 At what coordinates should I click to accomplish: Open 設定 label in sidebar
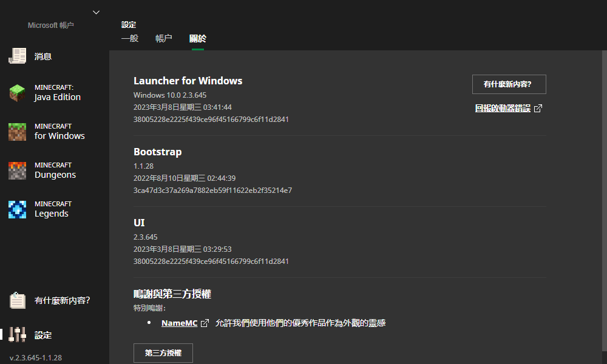(x=43, y=335)
